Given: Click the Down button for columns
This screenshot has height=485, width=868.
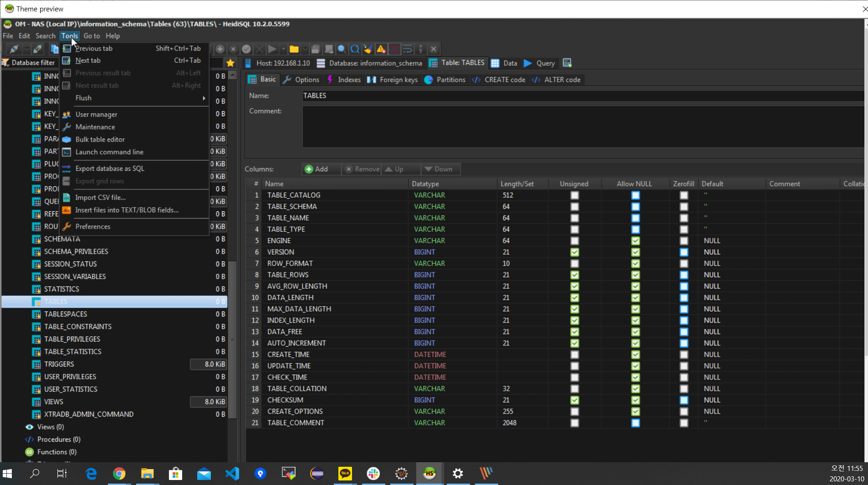Looking at the screenshot, I should point(440,169).
